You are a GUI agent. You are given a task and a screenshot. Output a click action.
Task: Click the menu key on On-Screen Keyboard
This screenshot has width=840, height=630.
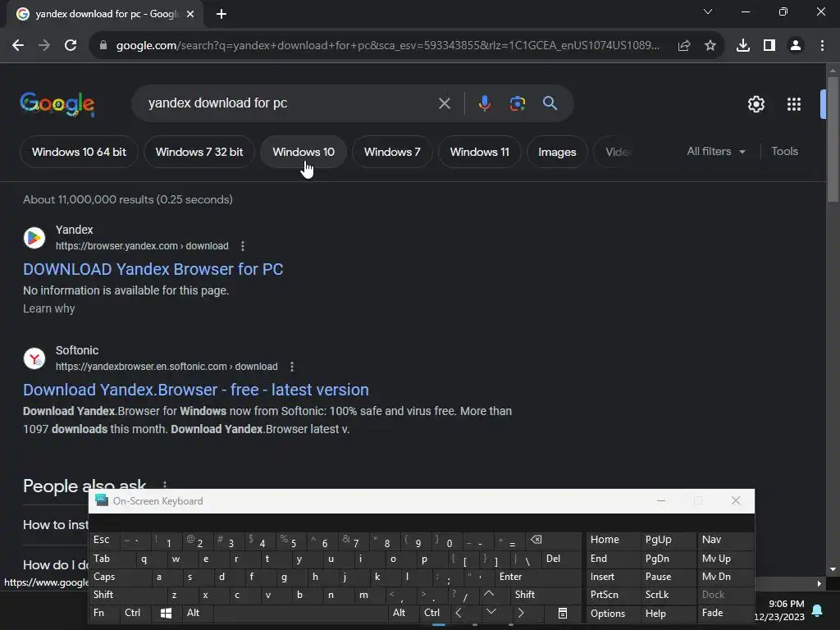tap(563, 613)
